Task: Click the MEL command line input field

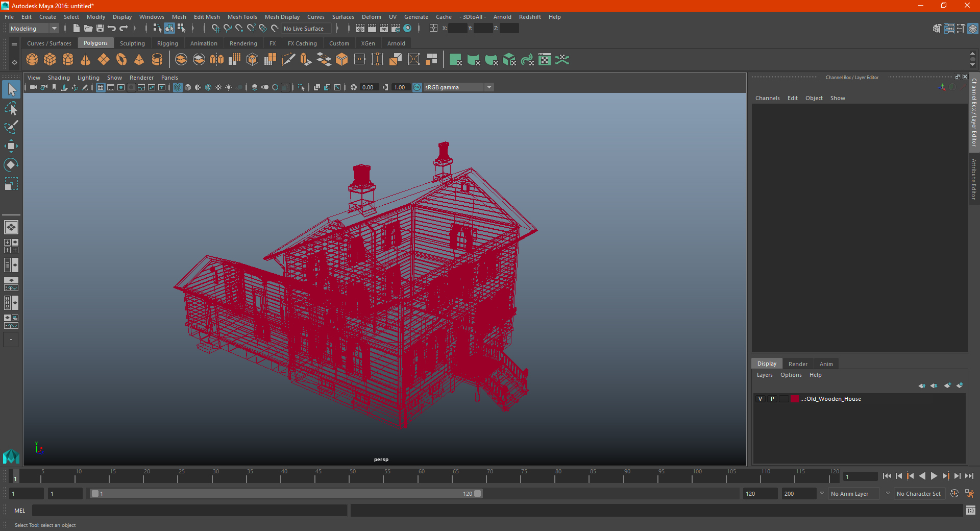Action: click(190, 511)
